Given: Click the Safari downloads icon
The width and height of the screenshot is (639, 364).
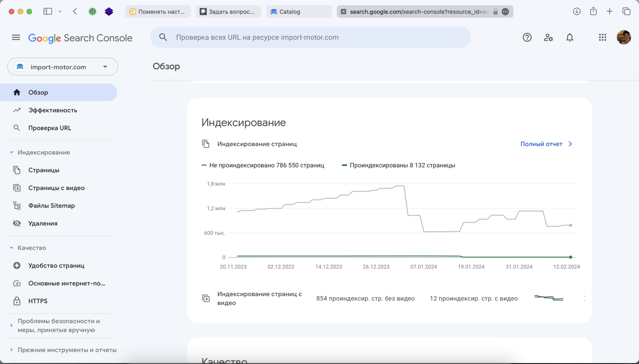Looking at the screenshot, I should pyautogui.click(x=577, y=11).
